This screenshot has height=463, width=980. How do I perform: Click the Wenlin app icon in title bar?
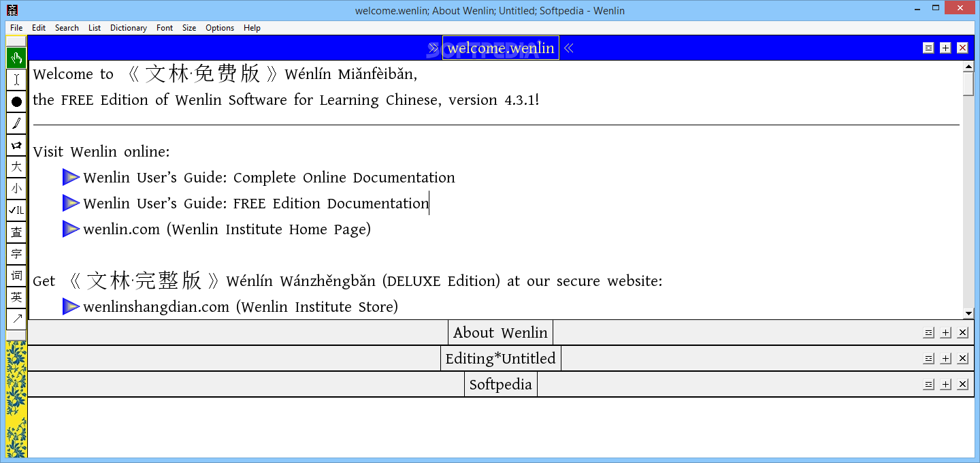pos(12,10)
